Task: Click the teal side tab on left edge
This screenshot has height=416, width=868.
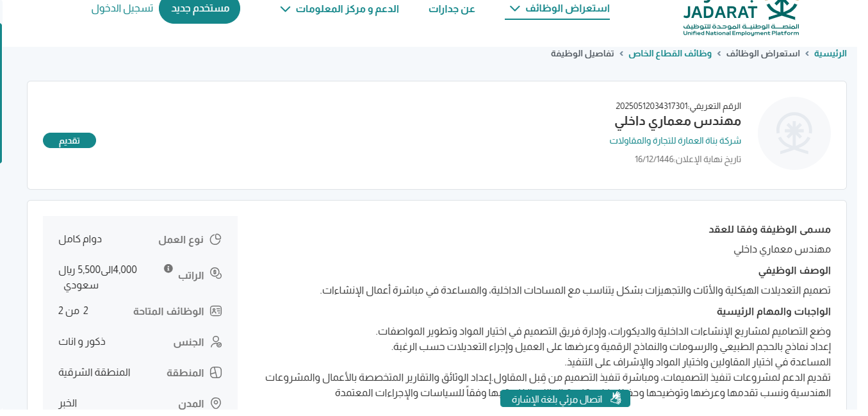Action: tap(1, 93)
